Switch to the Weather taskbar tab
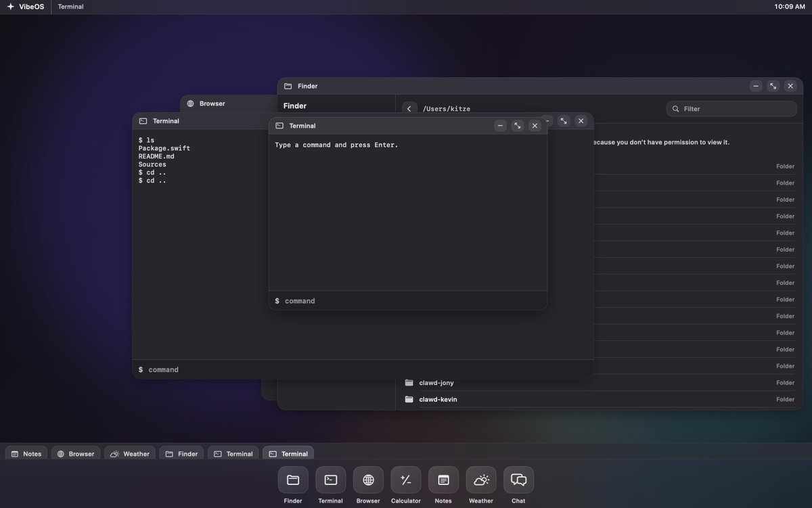 [x=129, y=453]
